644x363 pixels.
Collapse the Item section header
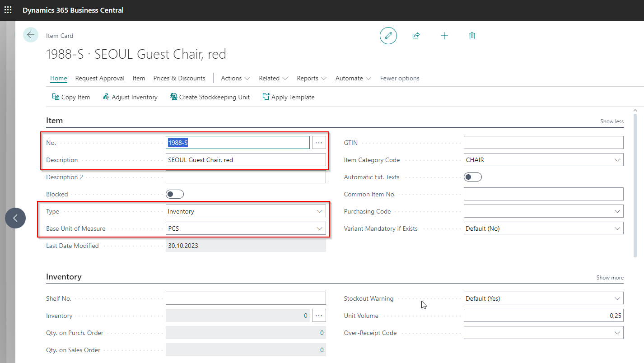click(x=55, y=121)
